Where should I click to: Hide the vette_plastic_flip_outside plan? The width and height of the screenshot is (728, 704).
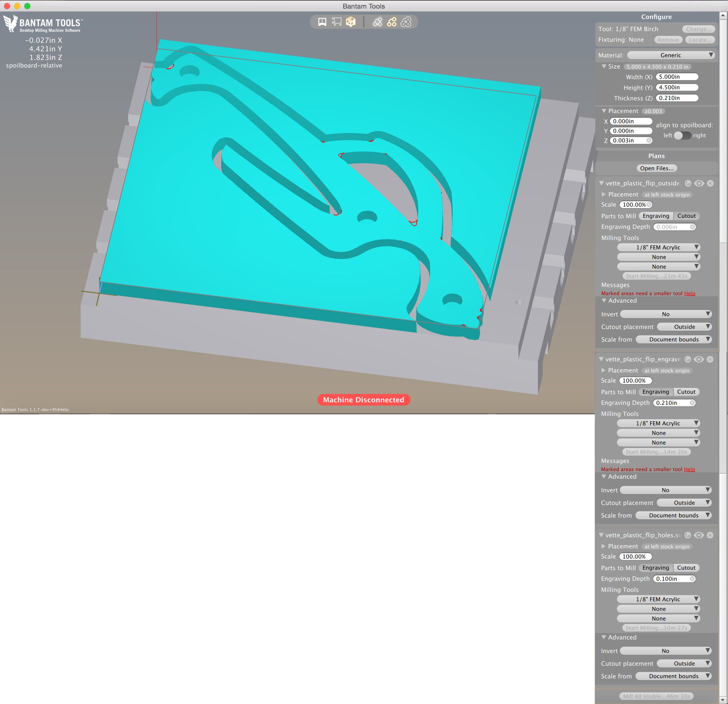click(x=699, y=183)
